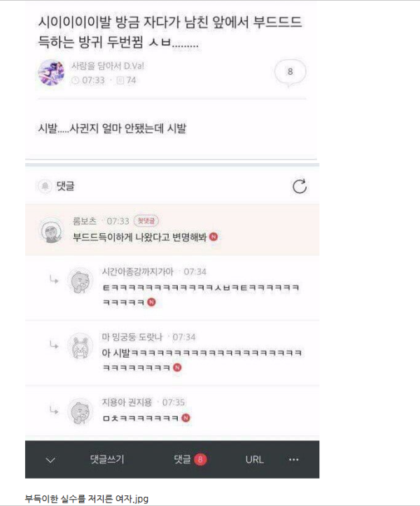The image size is (420, 506).
Task: Open 룸보츠 commenter's profile avatar
Action: (51, 230)
